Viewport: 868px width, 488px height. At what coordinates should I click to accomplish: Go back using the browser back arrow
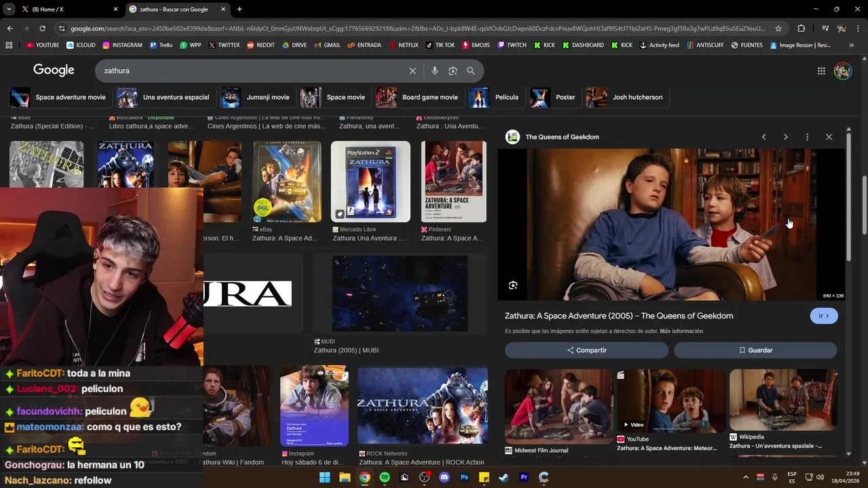(x=9, y=28)
